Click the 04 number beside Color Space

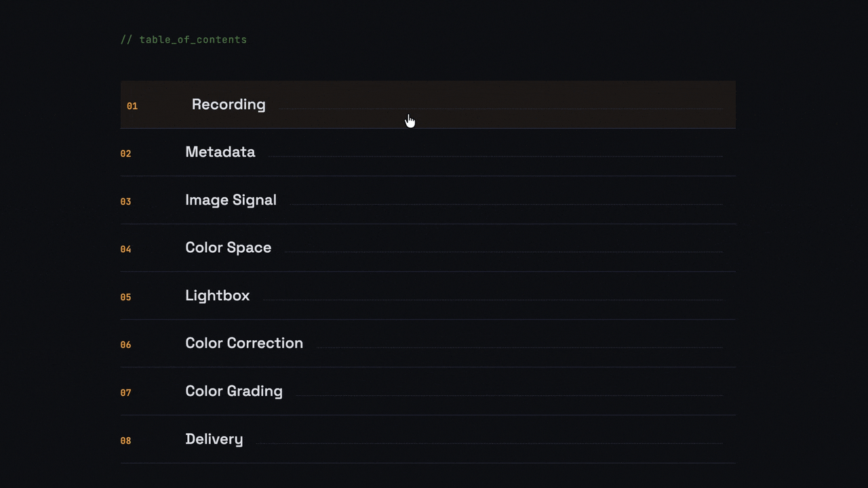(x=125, y=249)
